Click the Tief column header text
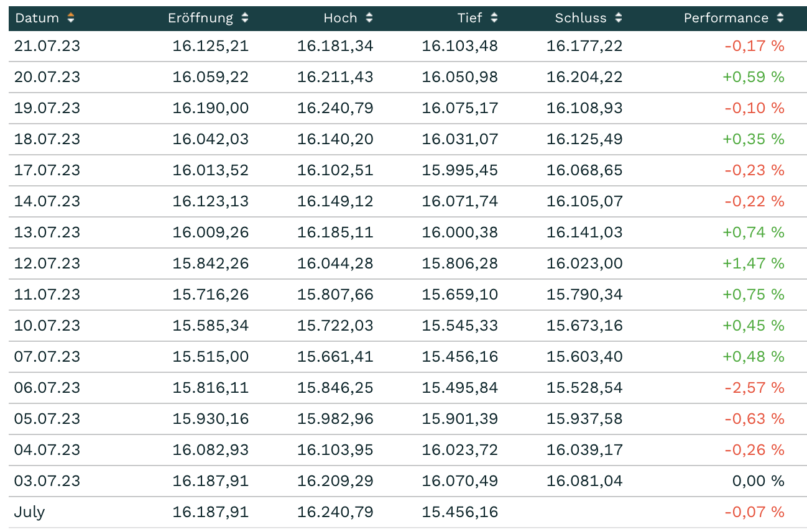The height and width of the screenshot is (532, 807). (x=469, y=18)
